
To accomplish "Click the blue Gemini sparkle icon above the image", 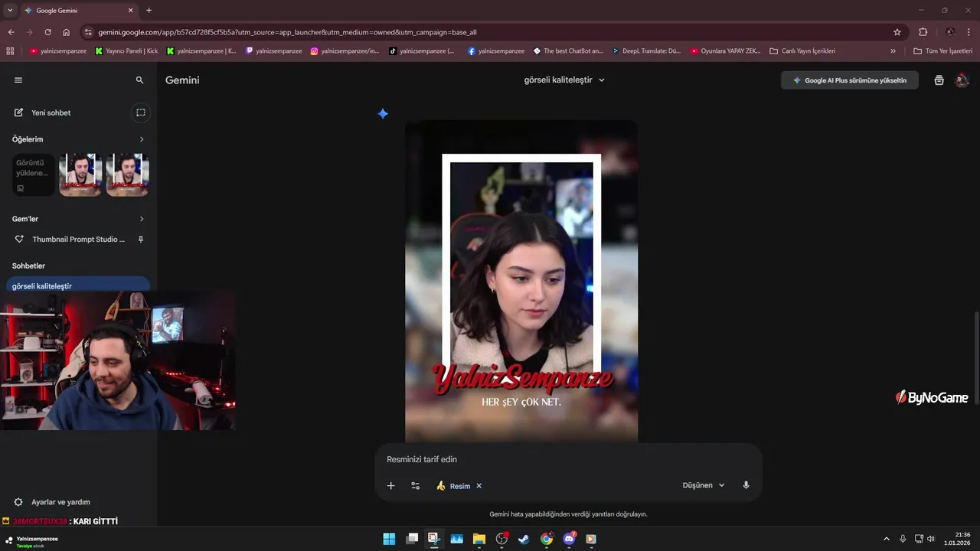I will 383,114.
